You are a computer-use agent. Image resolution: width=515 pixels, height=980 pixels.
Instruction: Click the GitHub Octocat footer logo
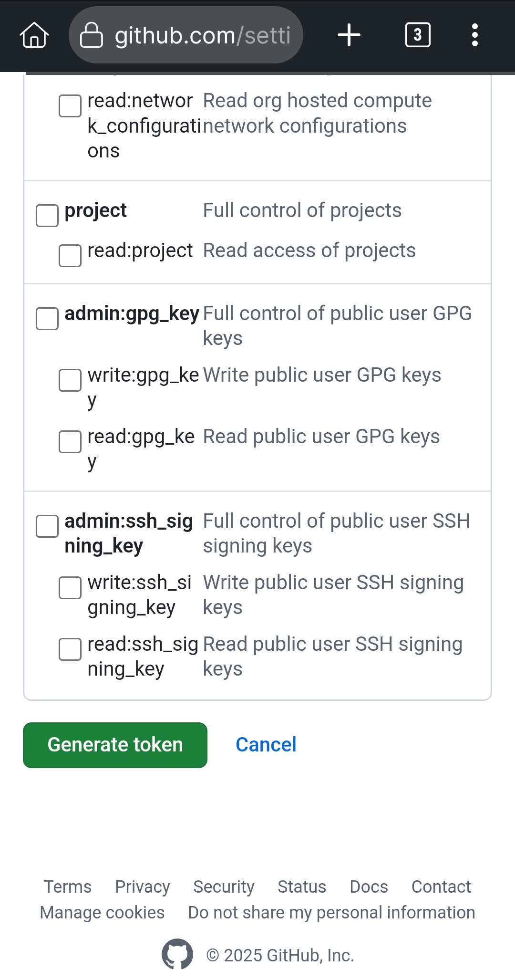click(177, 955)
